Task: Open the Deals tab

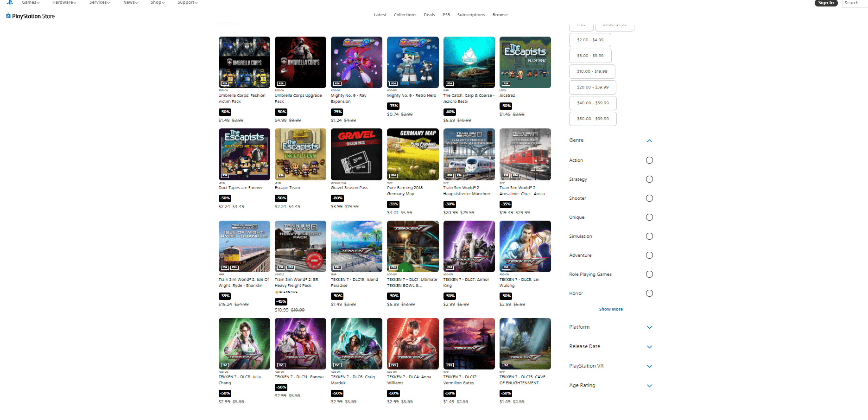Action: [x=429, y=15]
